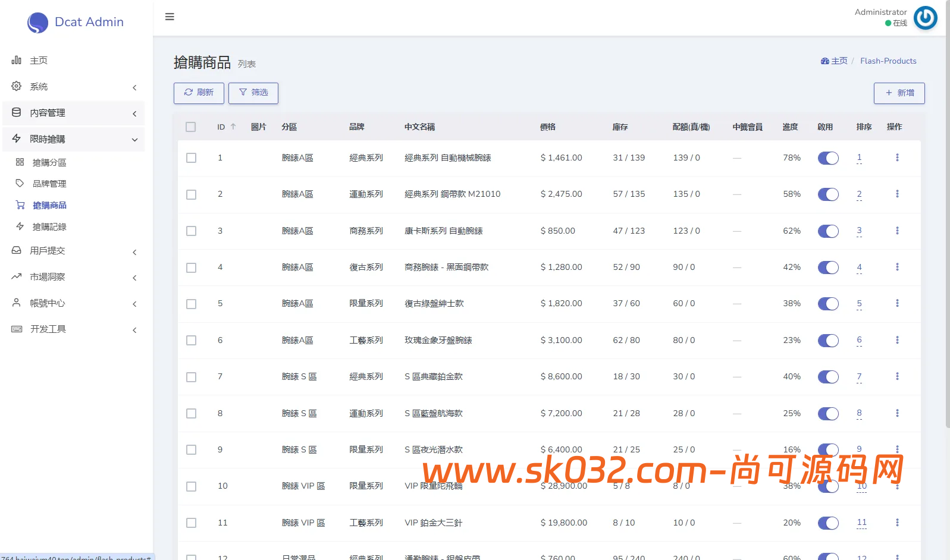Click 進度 value 78% cell
Screen dimensions: 950x560
pos(792,158)
